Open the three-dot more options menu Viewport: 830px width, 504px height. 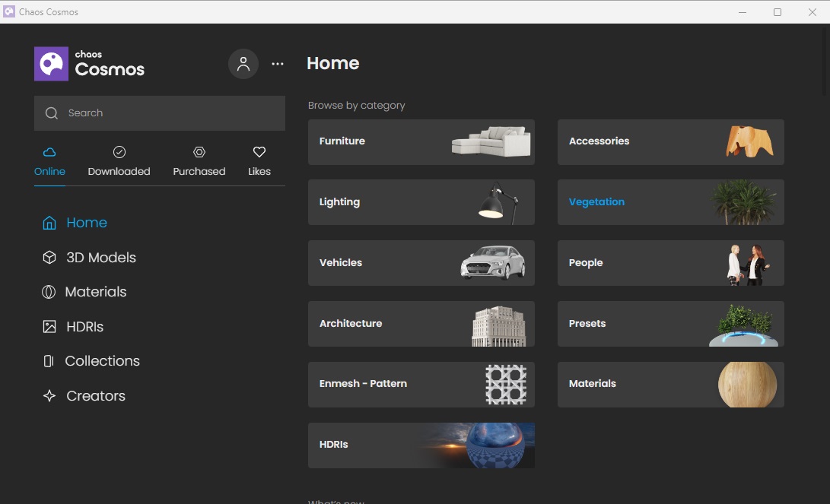[278, 64]
